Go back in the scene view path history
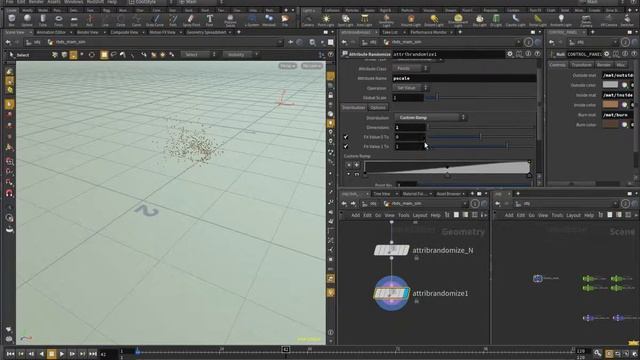This screenshot has width=640, height=360. [8, 42]
